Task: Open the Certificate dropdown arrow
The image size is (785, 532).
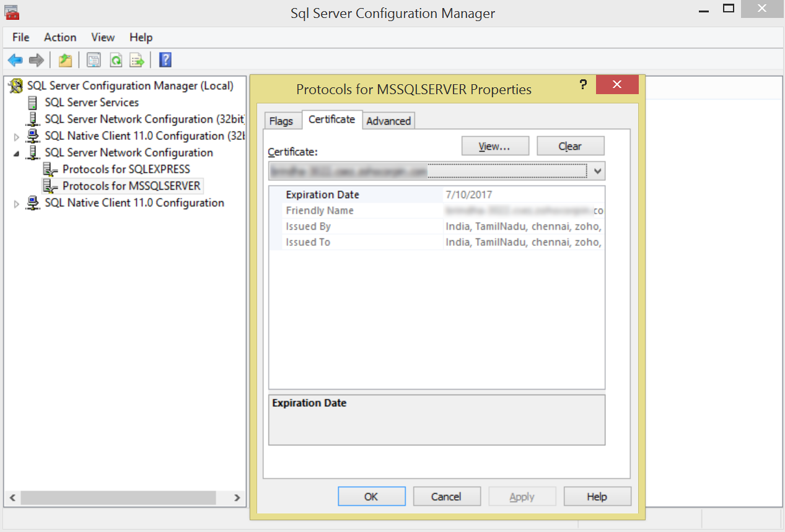Action: click(x=597, y=171)
